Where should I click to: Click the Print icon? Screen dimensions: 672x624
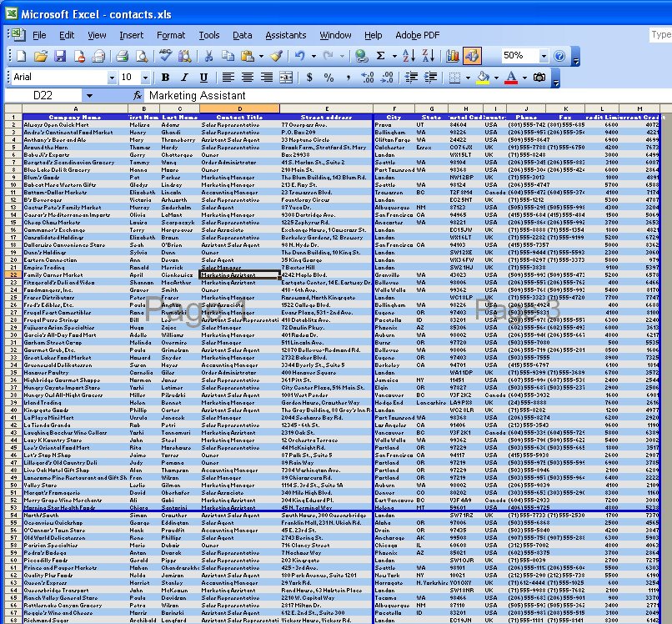click(x=122, y=56)
